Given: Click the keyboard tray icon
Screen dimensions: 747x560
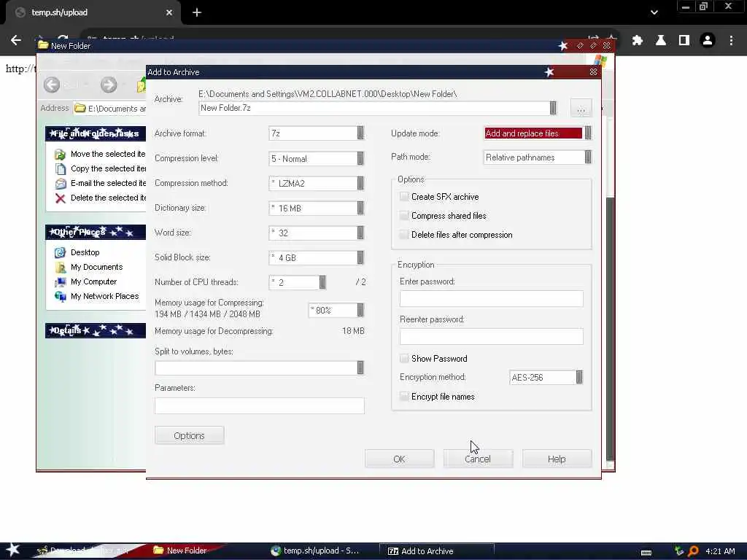Looking at the screenshot, I should [x=646, y=553].
